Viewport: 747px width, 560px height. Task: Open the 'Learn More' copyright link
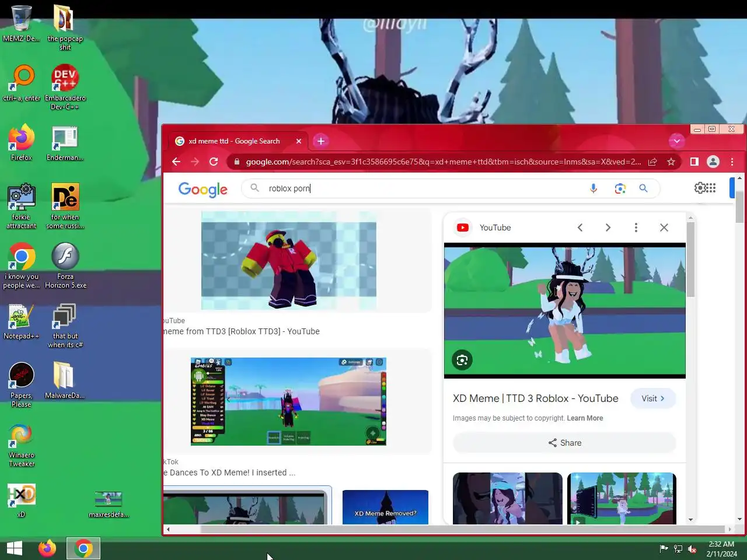tap(585, 418)
